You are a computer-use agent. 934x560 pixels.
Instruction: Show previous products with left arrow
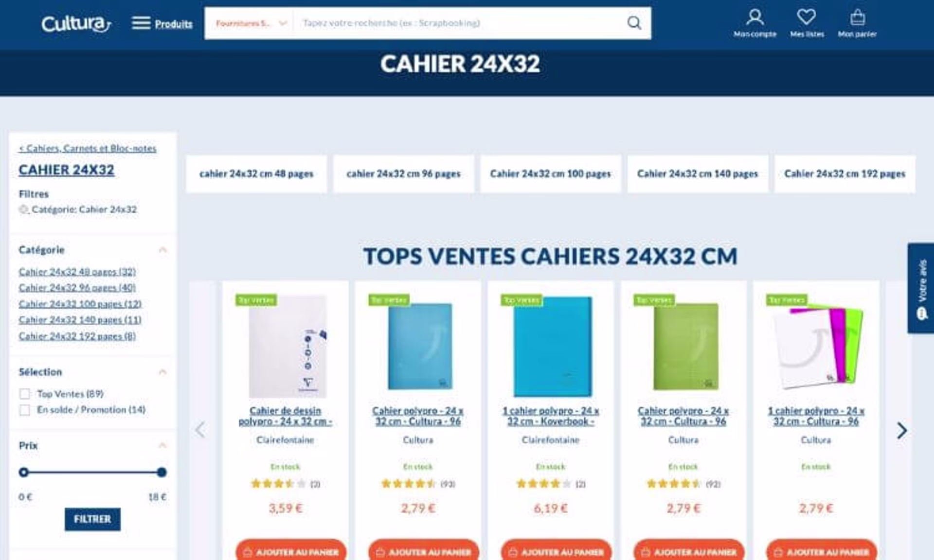tap(200, 430)
